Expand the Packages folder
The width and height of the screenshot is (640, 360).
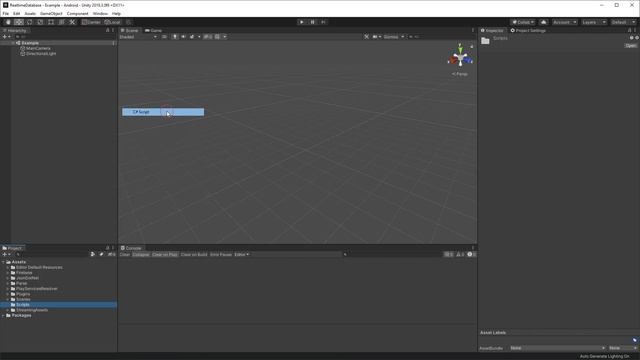(x=3, y=316)
